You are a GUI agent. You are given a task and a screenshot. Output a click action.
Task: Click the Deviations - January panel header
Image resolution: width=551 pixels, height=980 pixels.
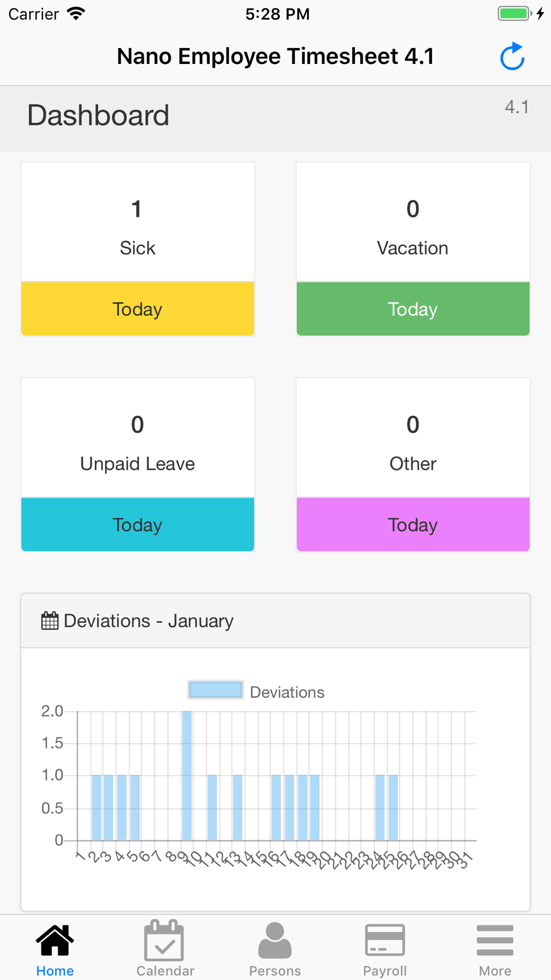pos(275,621)
